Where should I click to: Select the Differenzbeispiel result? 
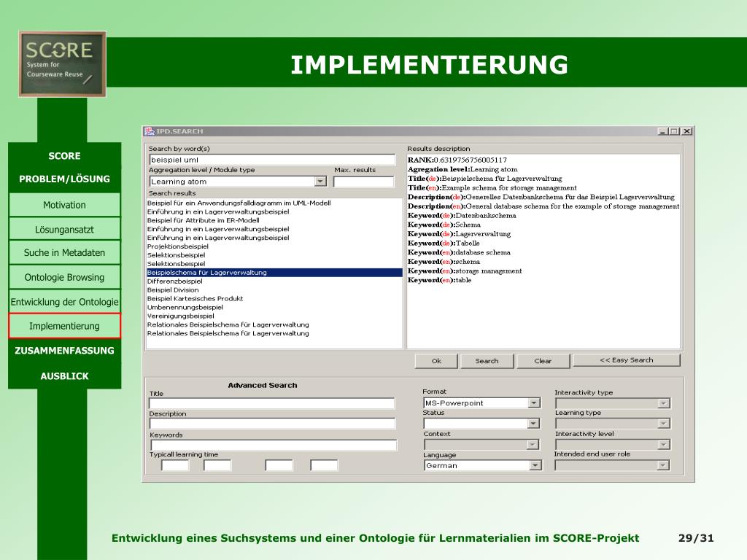coord(175,281)
